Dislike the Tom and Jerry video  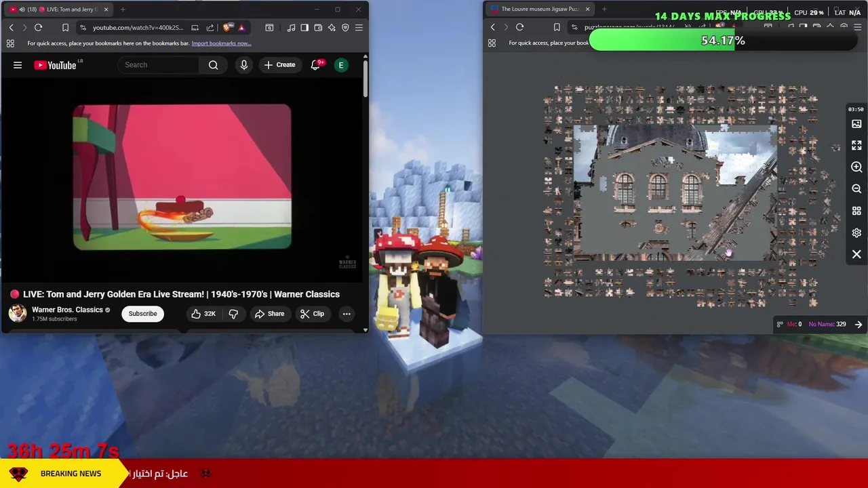pos(233,314)
